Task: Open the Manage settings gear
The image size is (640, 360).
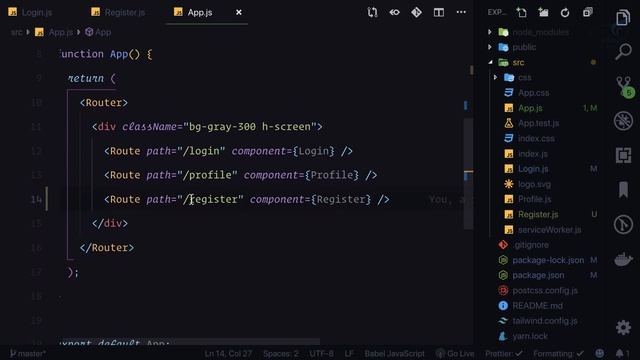Action: tap(623, 327)
